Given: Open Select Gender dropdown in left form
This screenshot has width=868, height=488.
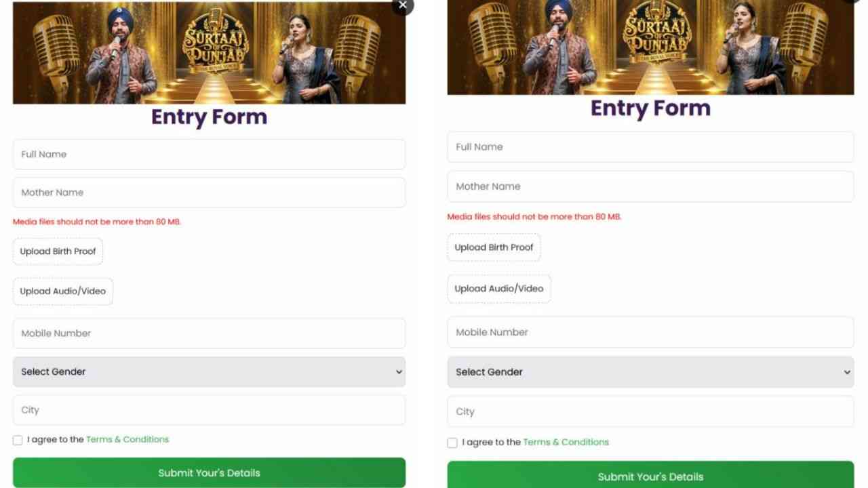Looking at the screenshot, I should click(x=209, y=372).
